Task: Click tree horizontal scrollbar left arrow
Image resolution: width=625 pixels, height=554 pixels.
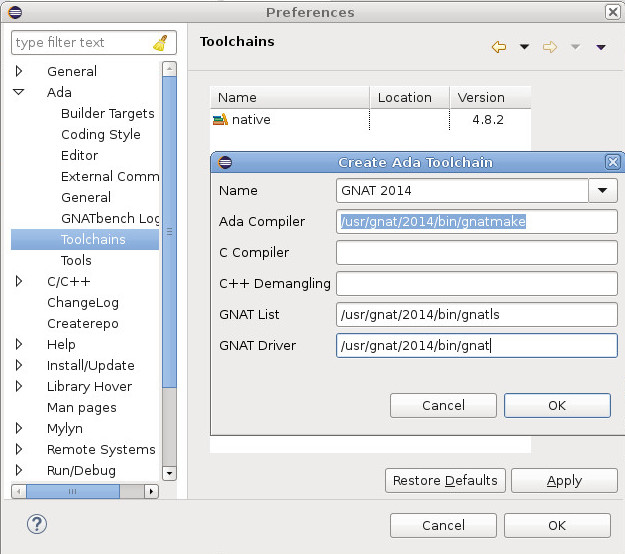Action: tap(18, 491)
